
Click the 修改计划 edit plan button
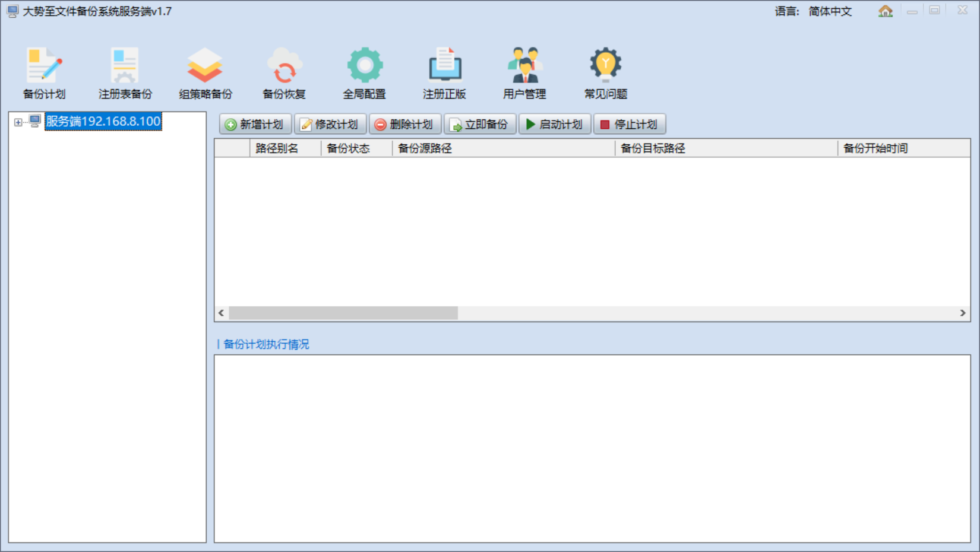[x=330, y=125]
